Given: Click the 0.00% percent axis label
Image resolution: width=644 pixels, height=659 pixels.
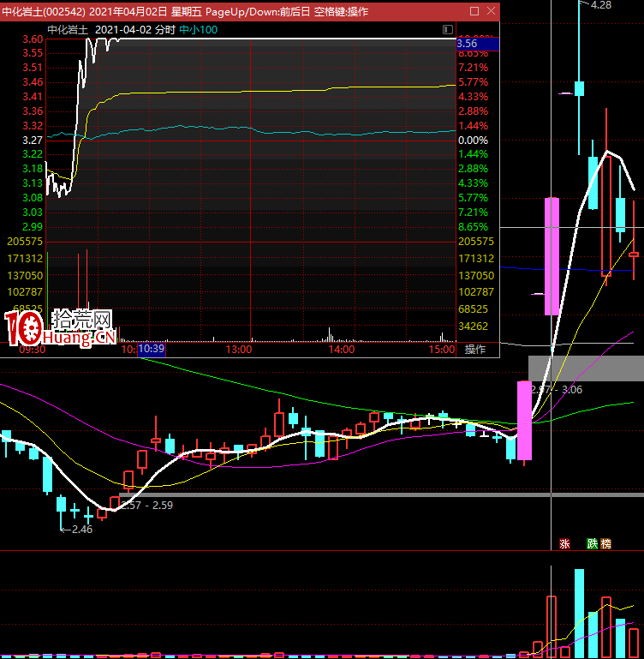Looking at the screenshot, I should 473,140.
